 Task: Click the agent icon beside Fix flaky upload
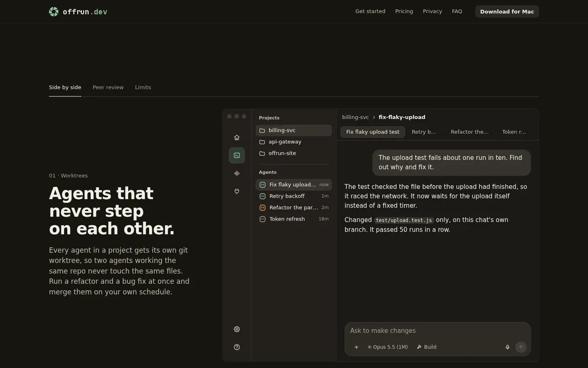click(x=262, y=185)
